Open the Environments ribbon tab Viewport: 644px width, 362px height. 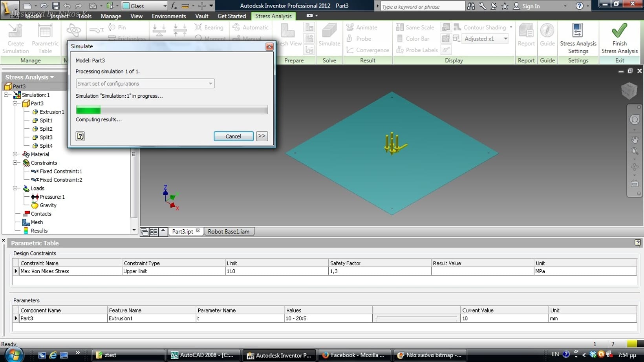coord(169,16)
